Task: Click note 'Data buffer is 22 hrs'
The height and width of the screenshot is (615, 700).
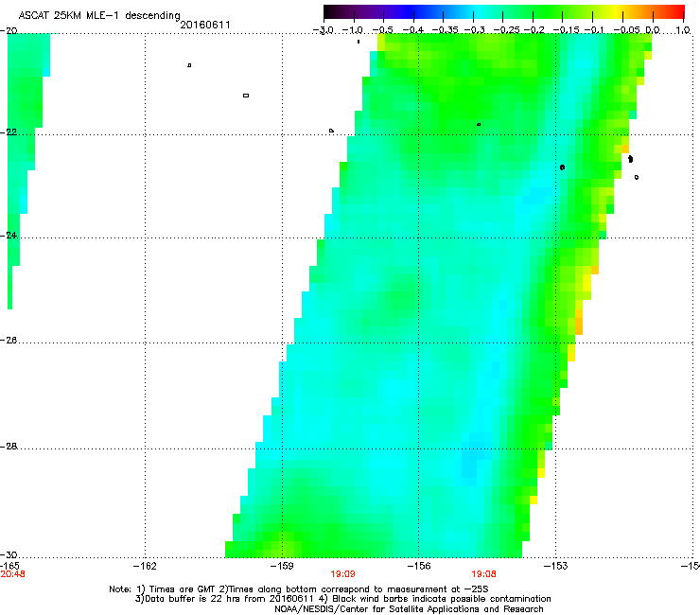Action: [193, 599]
